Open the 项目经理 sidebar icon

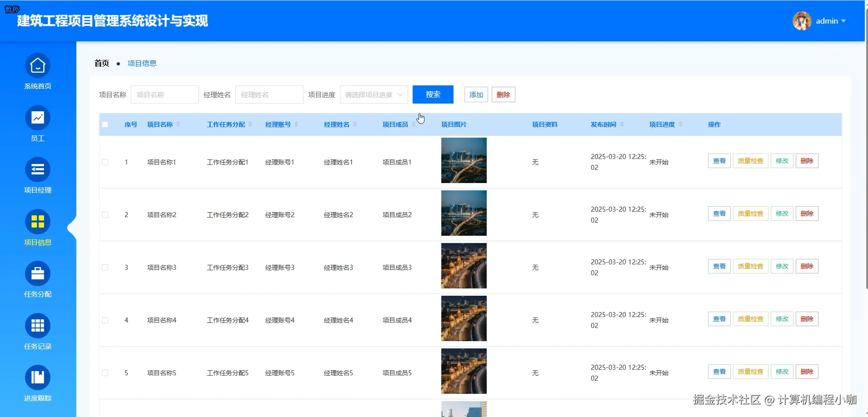[38, 170]
